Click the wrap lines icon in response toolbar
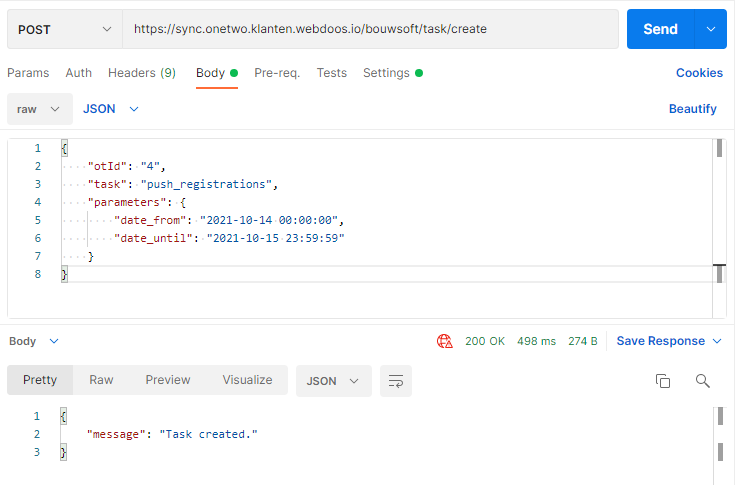The height and width of the screenshot is (485, 738). (x=396, y=381)
